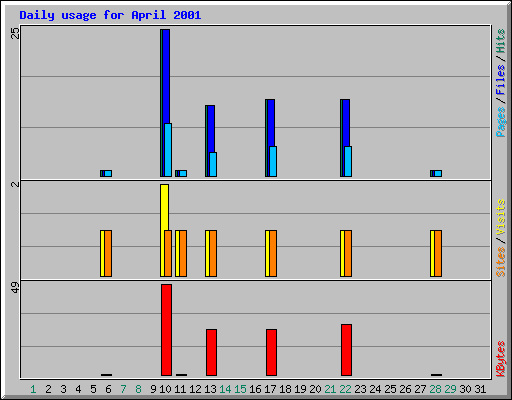The width and height of the screenshot is (512, 400).
Task: Select day "9" on the x-axis
Action: click(x=153, y=389)
